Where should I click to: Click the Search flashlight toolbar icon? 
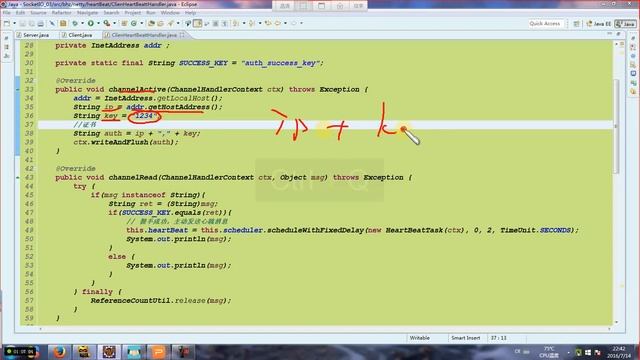point(170,23)
